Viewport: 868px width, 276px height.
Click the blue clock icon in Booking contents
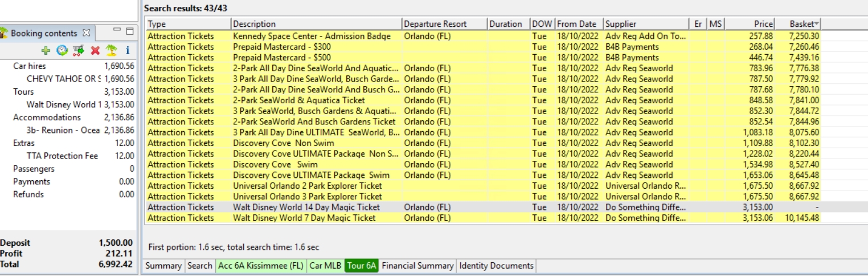(x=62, y=50)
